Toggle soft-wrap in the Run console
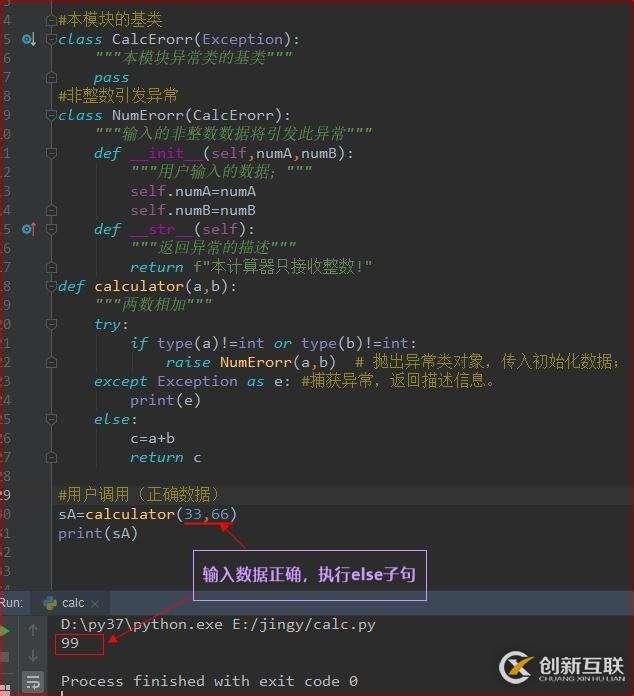 tap(33, 681)
